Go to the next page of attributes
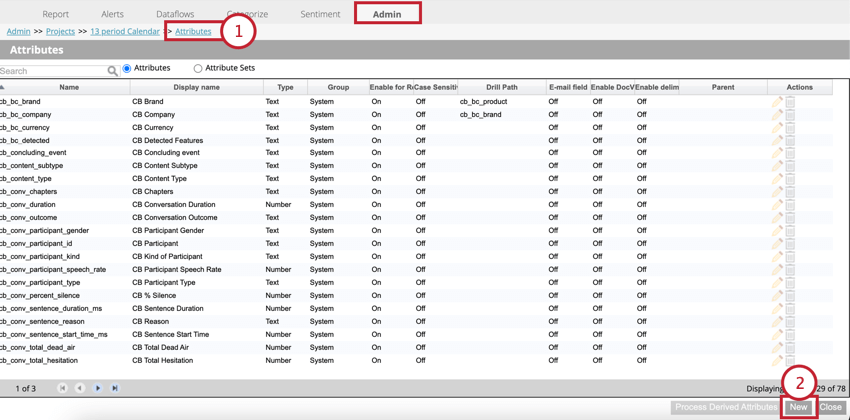The image size is (850, 420). [x=98, y=388]
